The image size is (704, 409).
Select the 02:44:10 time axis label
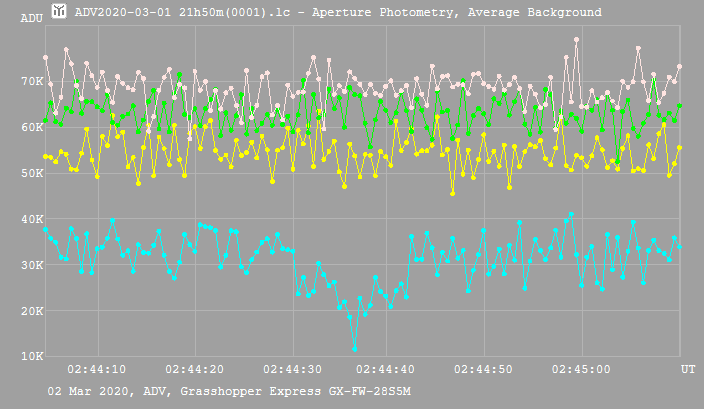96,370
